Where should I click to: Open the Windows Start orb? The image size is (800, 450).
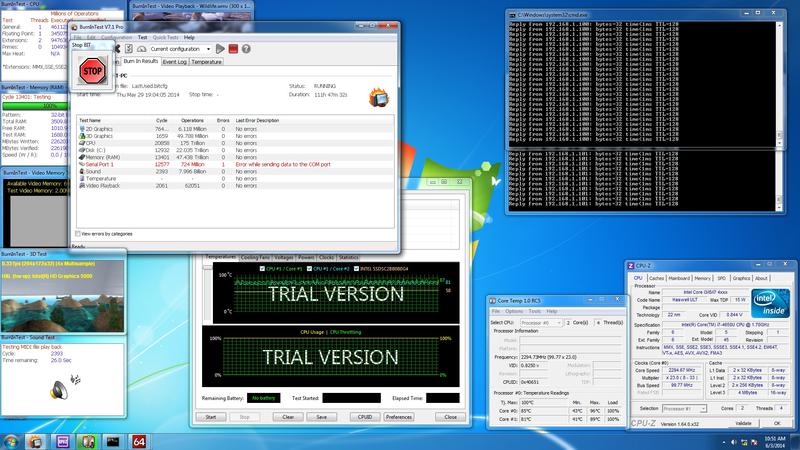pos(10,441)
